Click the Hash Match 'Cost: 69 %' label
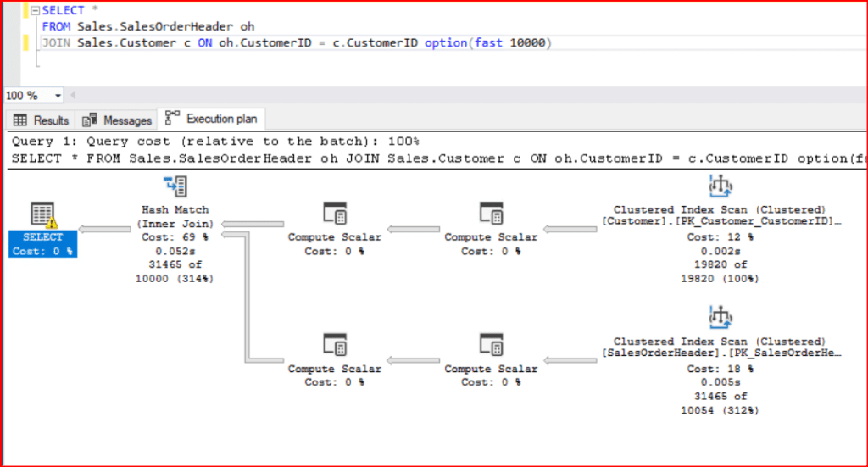 tap(174, 237)
